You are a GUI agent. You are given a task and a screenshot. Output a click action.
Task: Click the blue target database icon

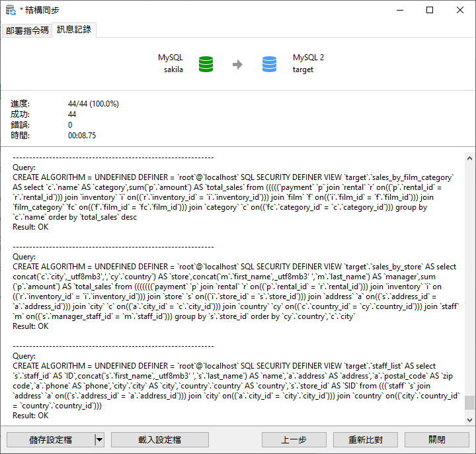tap(269, 64)
